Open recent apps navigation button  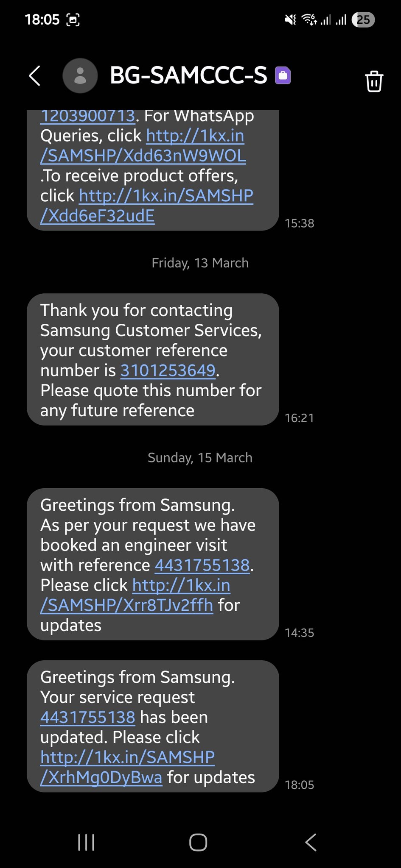pos(86,842)
